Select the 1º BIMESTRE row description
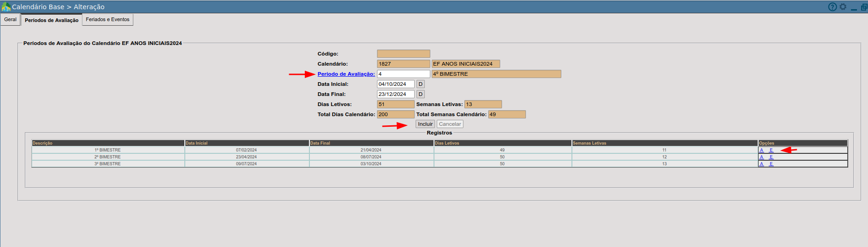 pos(108,150)
